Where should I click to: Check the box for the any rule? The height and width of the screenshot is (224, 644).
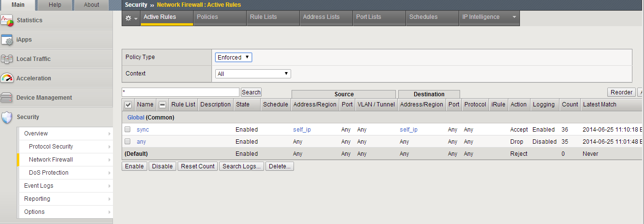[x=127, y=142]
